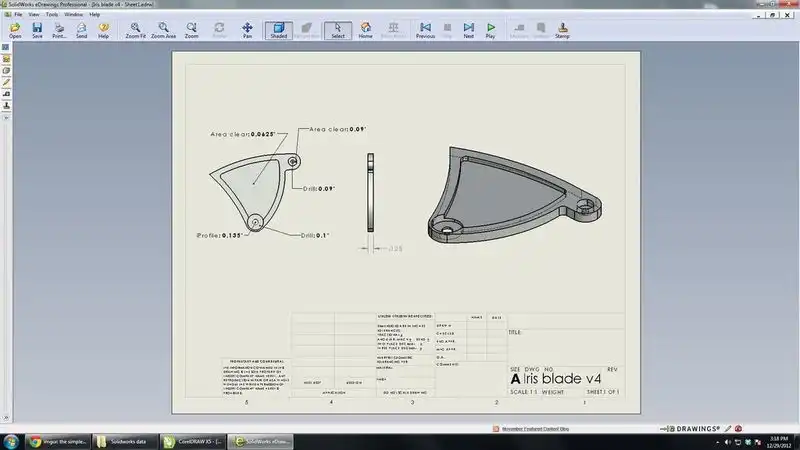Go to Next view
This screenshot has width=800, height=450.
pos(468,30)
